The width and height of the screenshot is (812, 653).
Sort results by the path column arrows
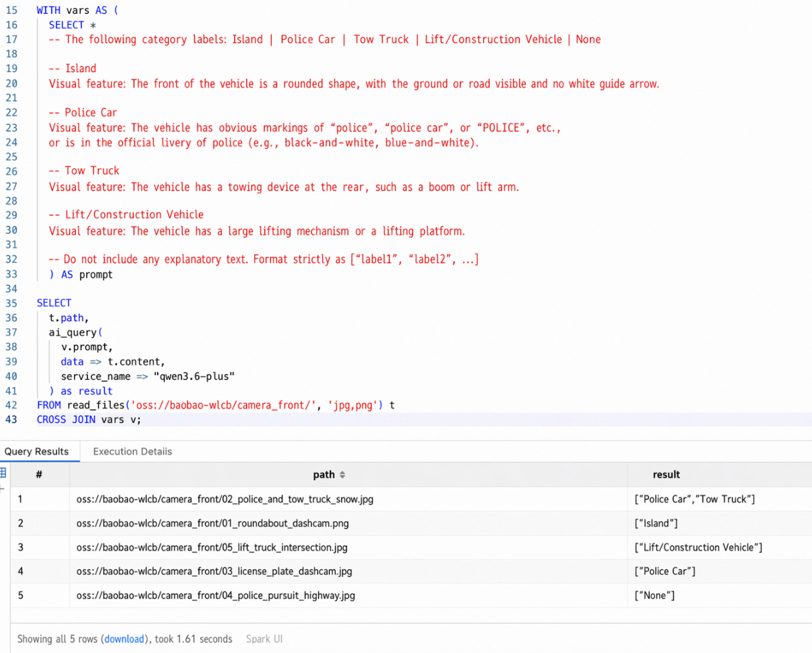[x=342, y=475]
